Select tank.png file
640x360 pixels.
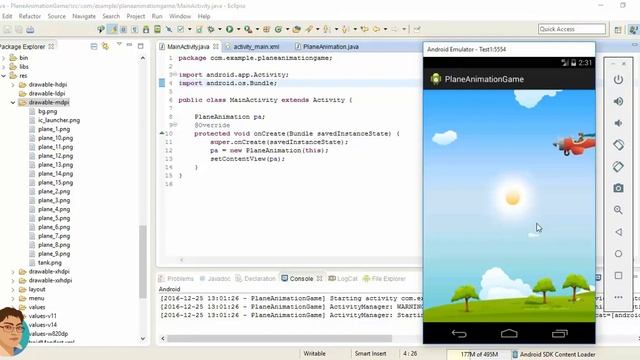point(46,263)
